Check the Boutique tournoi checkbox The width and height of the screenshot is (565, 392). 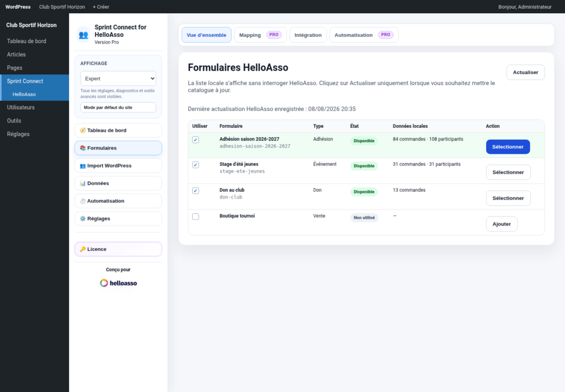point(196,217)
